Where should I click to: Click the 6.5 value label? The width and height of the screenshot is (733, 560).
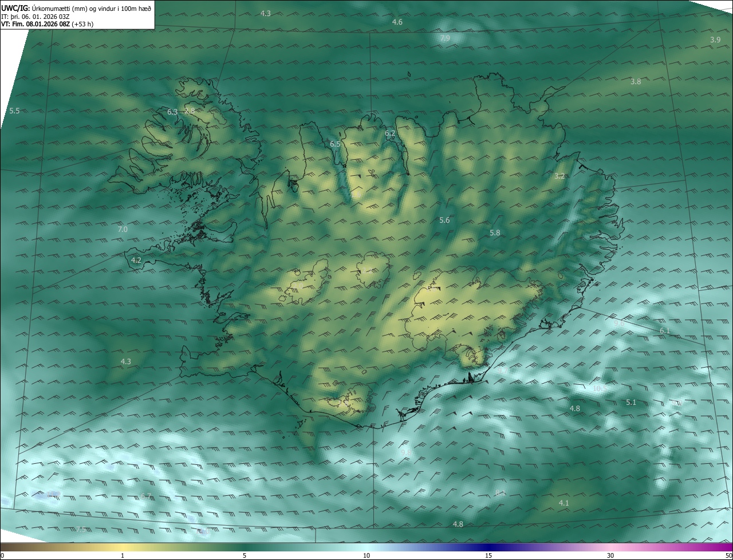[335, 144]
